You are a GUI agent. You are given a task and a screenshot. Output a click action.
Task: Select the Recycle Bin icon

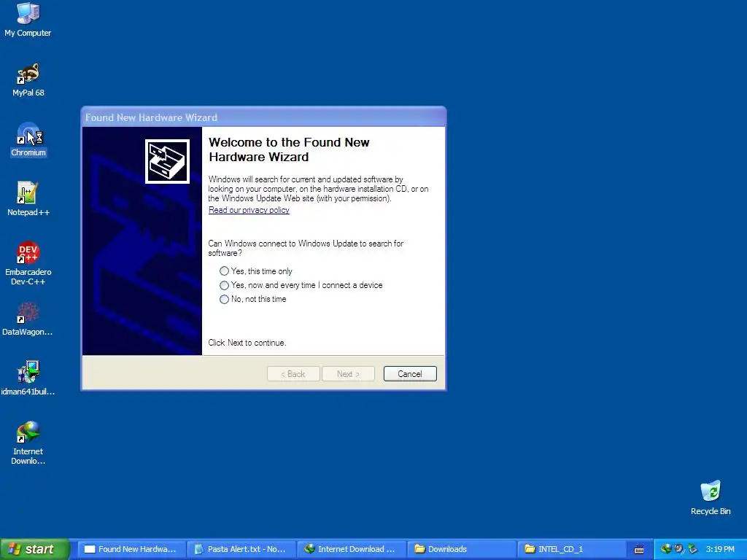tap(711, 497)
